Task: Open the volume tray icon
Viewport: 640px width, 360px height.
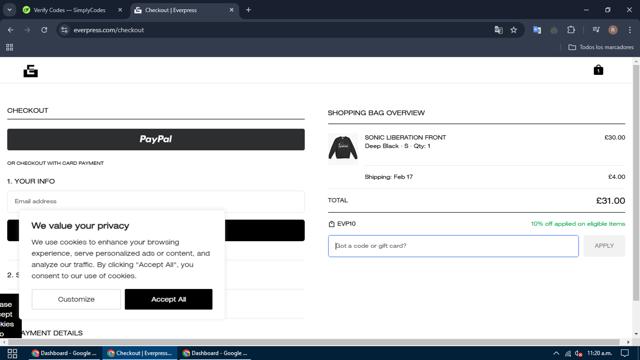Action: (578, 353)
